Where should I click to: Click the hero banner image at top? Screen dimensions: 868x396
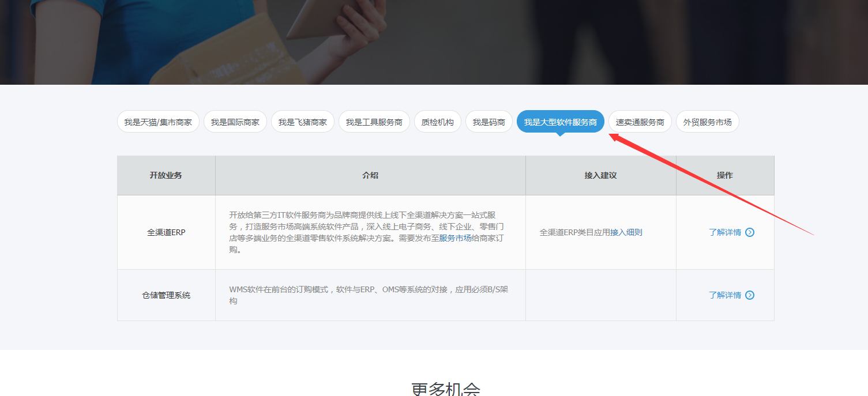434,42
